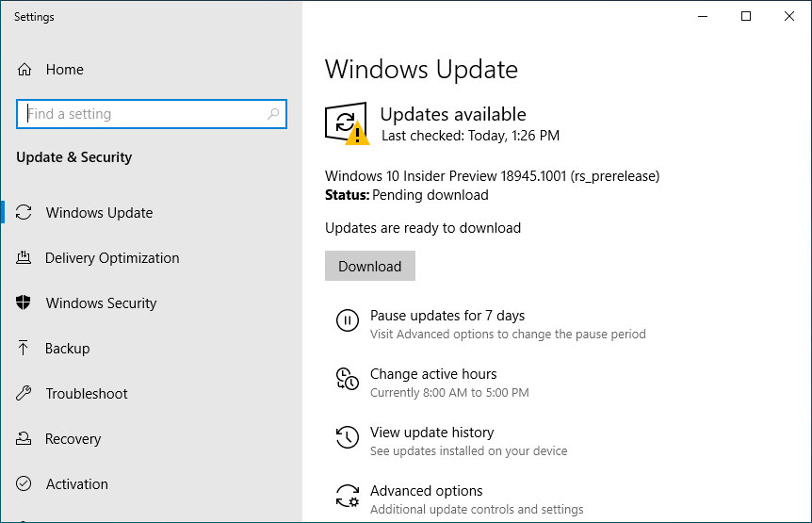Click Pause updates for 7 days
Screen dimensions: 812x523
coord(447,316)
